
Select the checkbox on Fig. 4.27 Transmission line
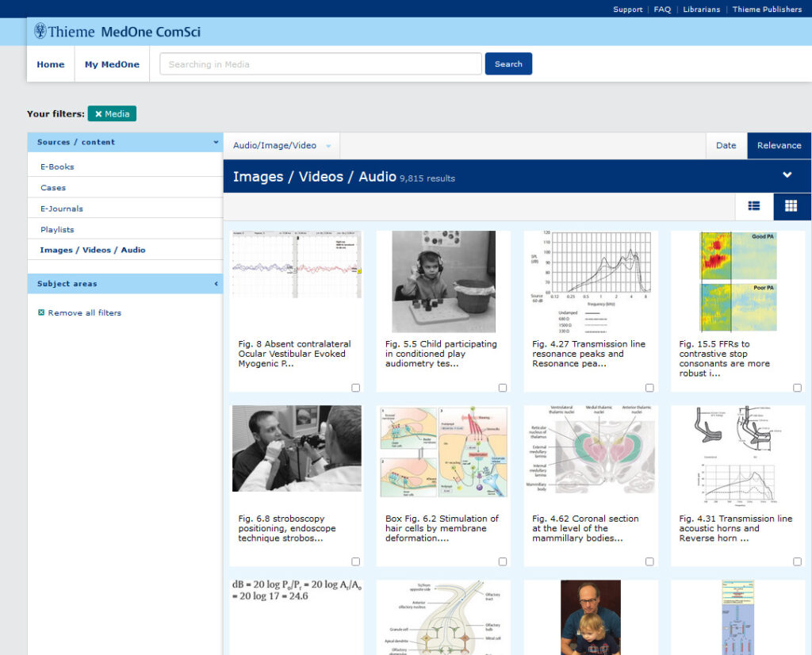point(649,388)
